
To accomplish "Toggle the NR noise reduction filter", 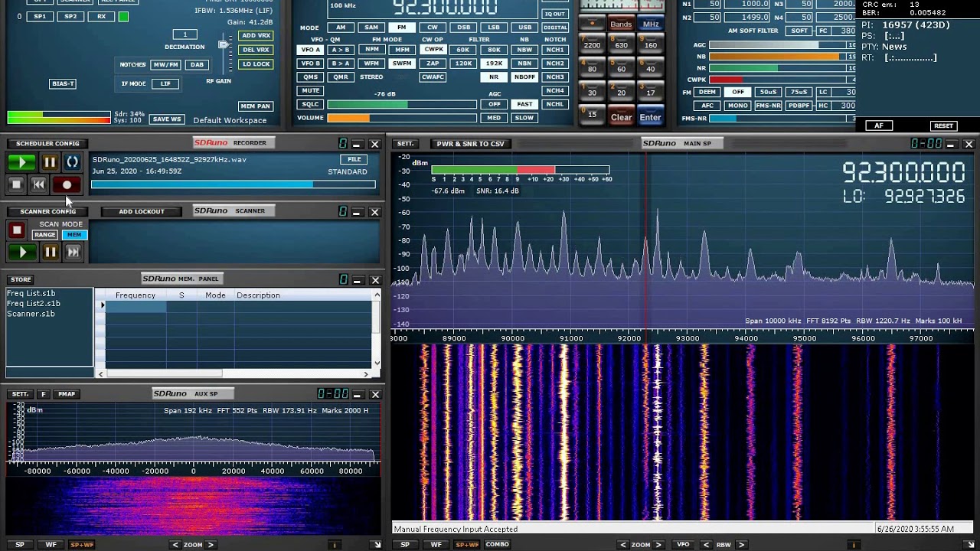I will (x=494, y=77).
